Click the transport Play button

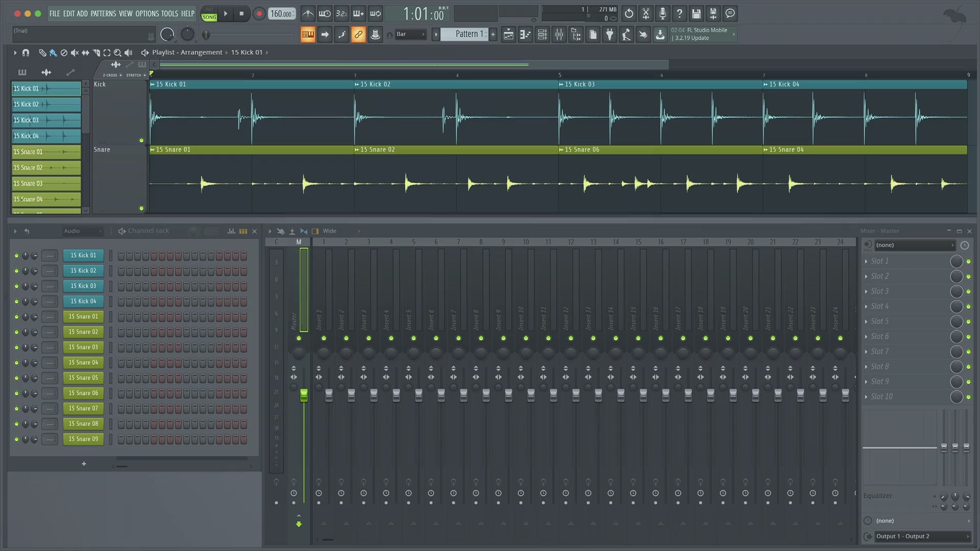tap(226, 14)
